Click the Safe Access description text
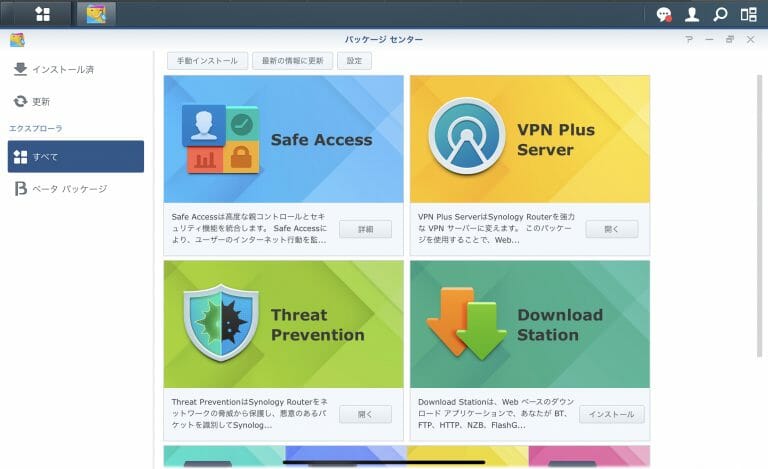 [249, 228]
